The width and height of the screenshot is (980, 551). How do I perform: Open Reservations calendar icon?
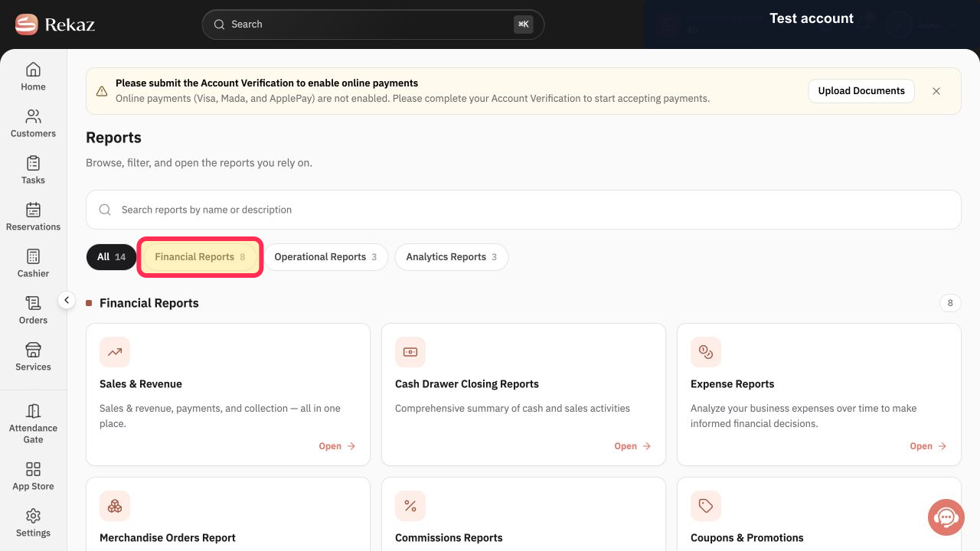pos(33,210)
